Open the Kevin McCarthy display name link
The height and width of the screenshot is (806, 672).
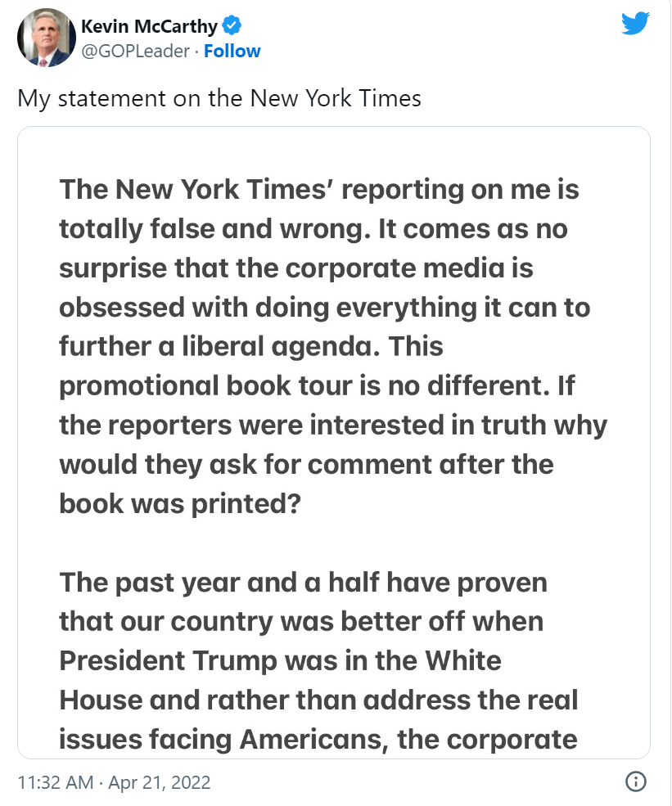pos(149,25)
